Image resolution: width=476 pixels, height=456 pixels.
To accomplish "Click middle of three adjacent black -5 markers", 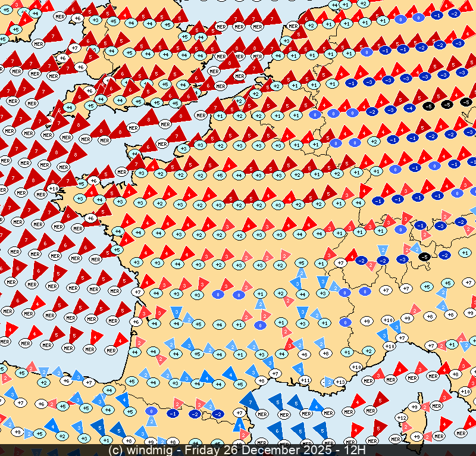I will point(447,105).
